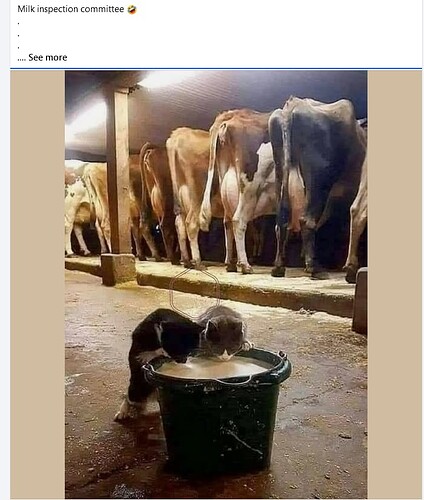
Task: Click the concrete block under the post
Action: [x=118, y=269]
